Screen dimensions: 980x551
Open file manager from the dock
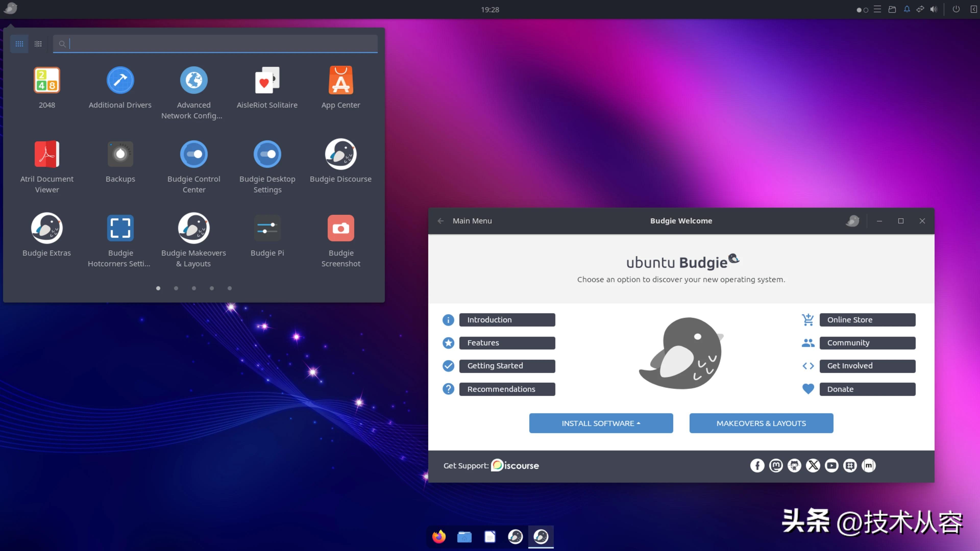pyautogui.click(x=464, y=537)
